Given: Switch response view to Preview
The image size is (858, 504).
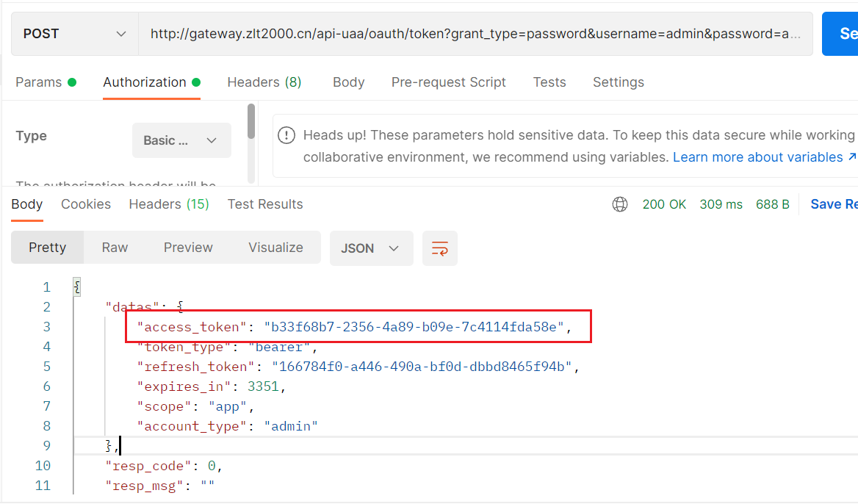Looking at the screenshot, I should (188, 248).
